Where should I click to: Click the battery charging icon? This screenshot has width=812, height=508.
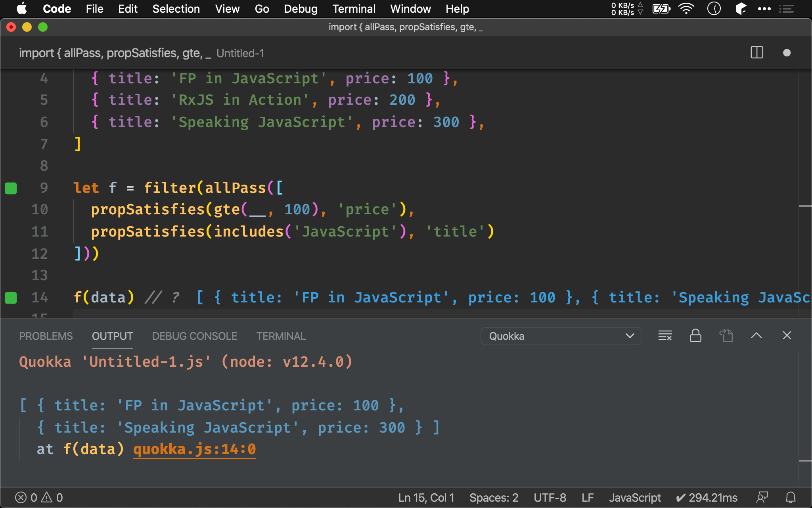[x=661, y=9]
